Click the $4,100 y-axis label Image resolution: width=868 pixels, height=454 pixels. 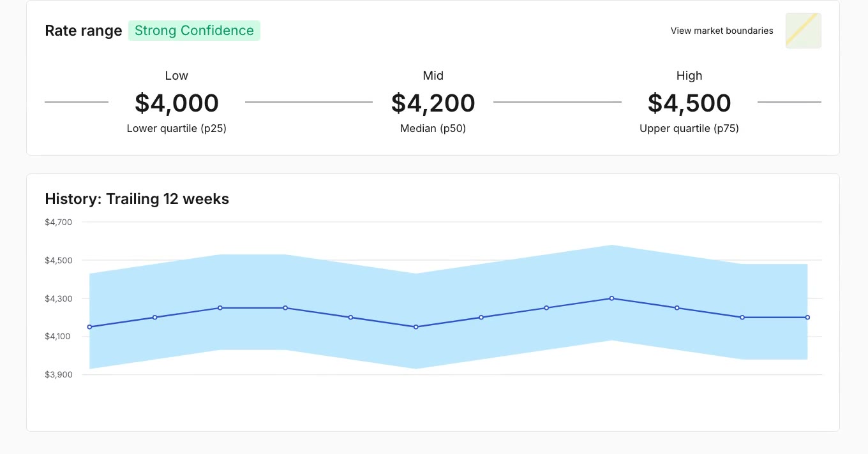(x=59, y=337)
